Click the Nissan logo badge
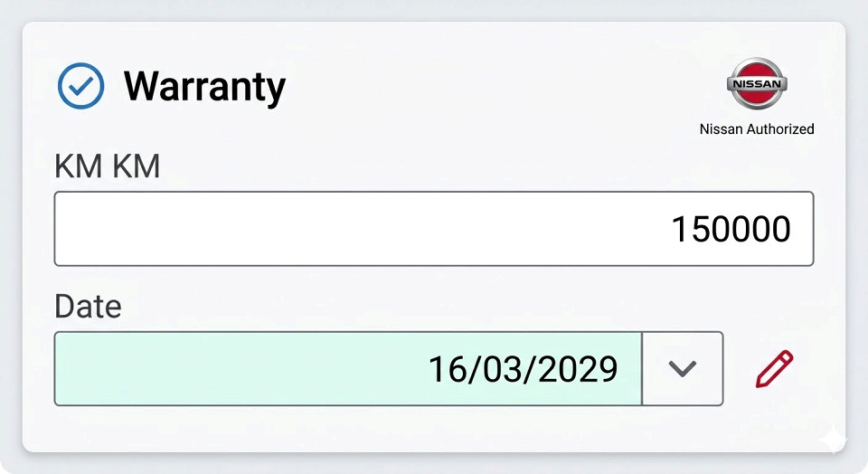 point(757,83)
